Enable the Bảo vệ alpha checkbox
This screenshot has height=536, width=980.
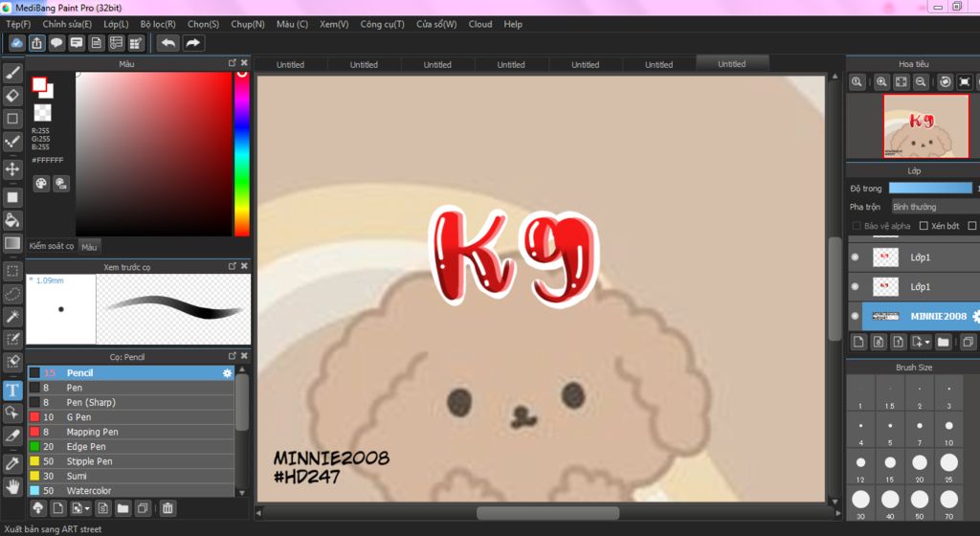pos(857,226)
